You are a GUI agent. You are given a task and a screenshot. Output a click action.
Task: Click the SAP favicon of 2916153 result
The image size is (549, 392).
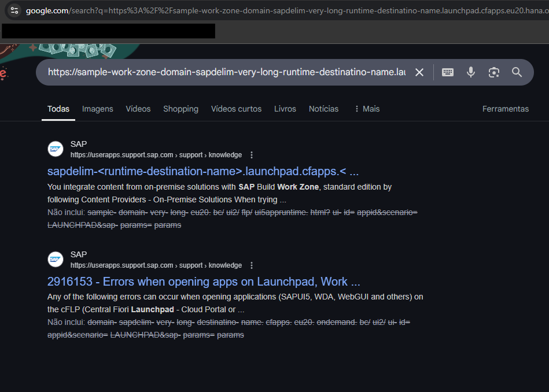pos(56,260)
